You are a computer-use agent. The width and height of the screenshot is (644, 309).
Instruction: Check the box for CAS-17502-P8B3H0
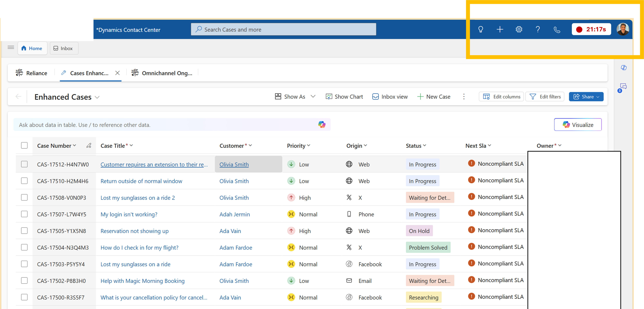[24, 281]
